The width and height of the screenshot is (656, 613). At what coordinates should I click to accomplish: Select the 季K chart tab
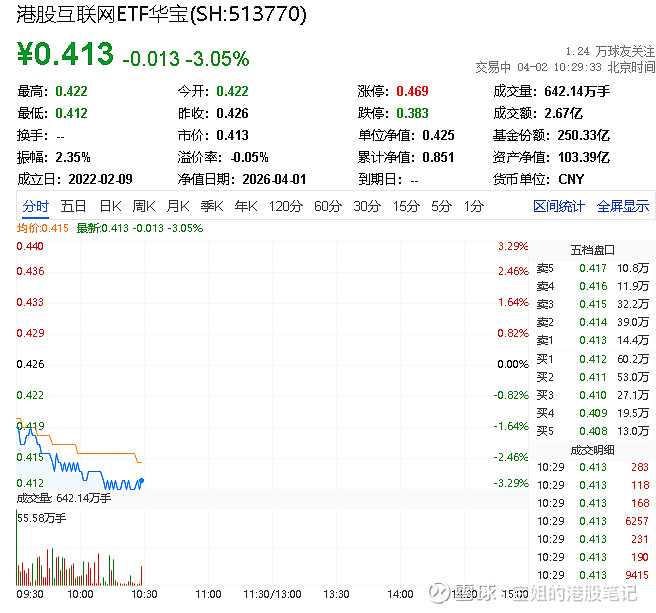[212, 206]
